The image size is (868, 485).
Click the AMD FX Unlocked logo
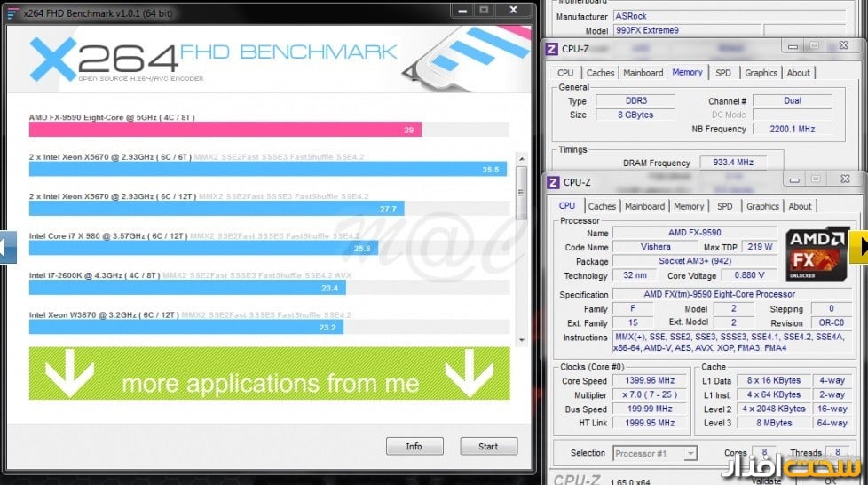coord(817,254)
